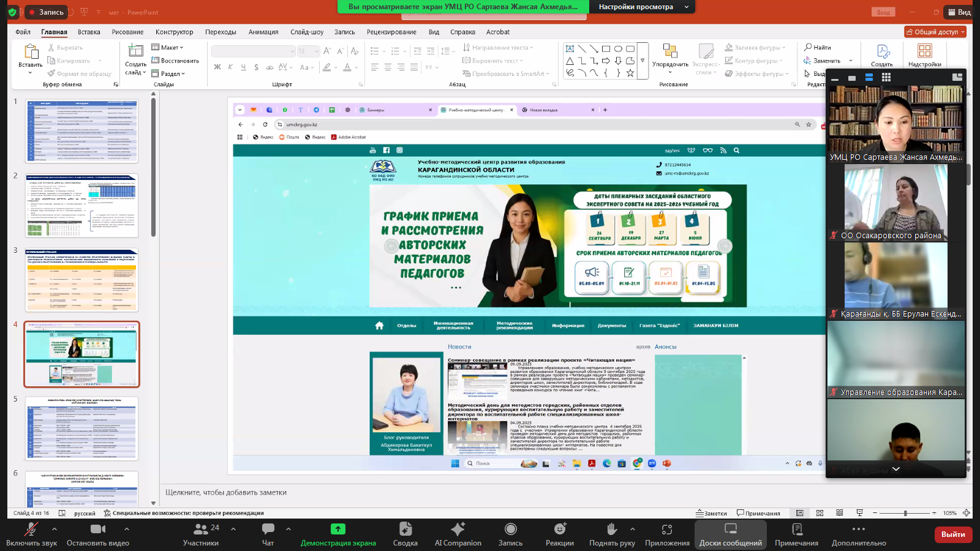The width and height of the screenshot is (980, 551).
Task: Open the Reactions icon in Zoom toolbar
Action: click(559, 530)
